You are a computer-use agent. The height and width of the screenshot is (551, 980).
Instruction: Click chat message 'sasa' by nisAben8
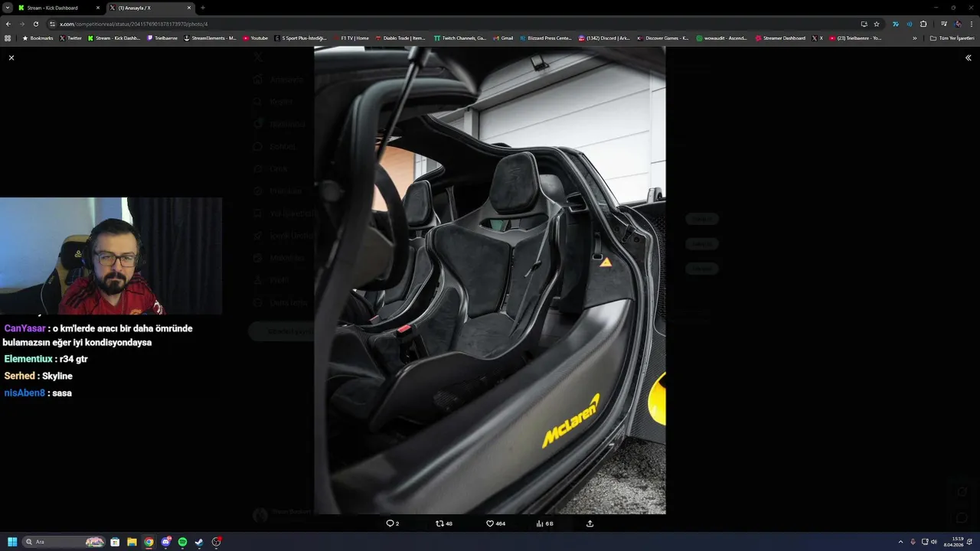tap(62, 393)
